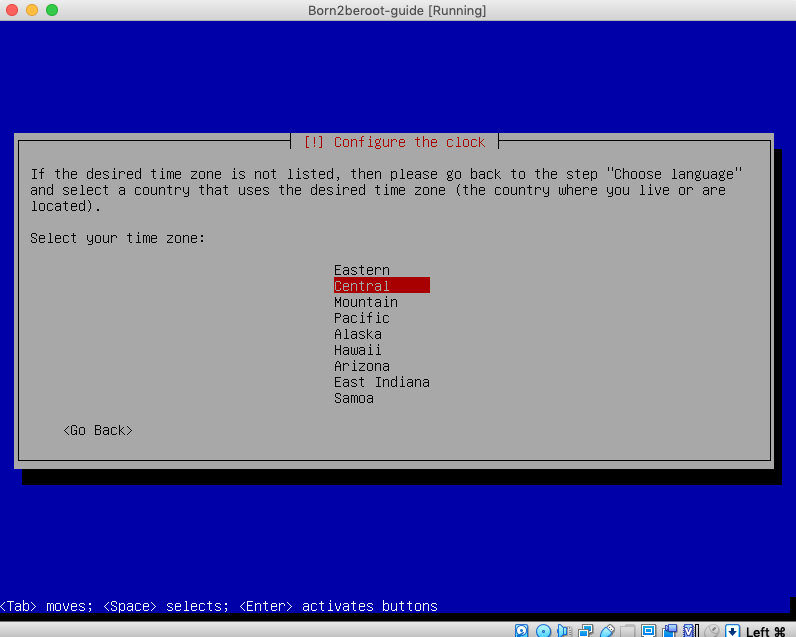Minimize the Born2beroot-guide window
Image resolution: width=796 pixels, height=637 pixels.
point(32,10)
